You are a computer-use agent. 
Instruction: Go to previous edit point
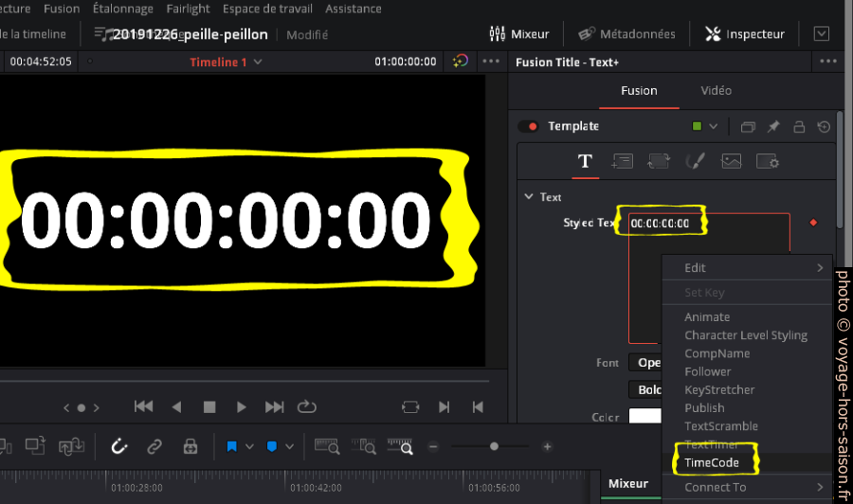478,406
